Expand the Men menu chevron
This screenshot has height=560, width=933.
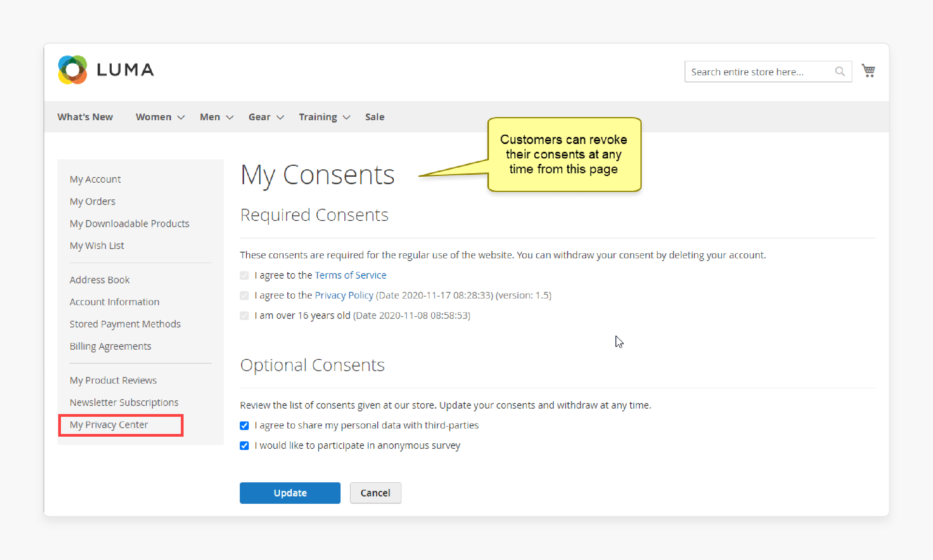230,117
